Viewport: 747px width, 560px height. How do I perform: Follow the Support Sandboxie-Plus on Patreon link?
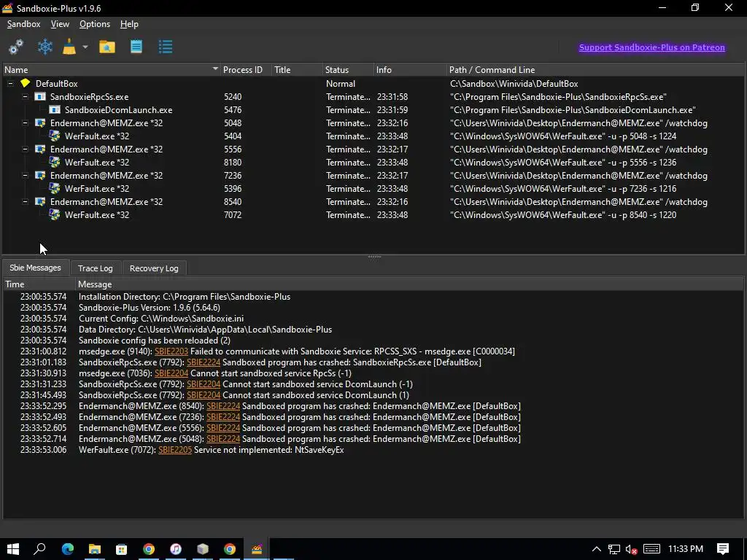(651, 47)
